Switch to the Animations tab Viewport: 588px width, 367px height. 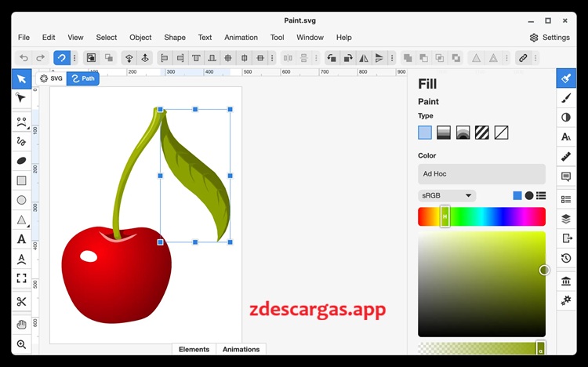pos(241,350)
